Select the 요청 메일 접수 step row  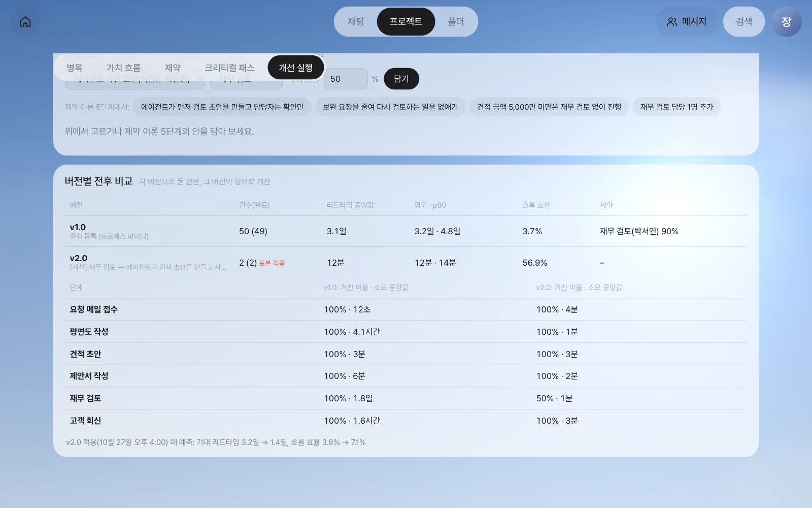click(406, 309)
